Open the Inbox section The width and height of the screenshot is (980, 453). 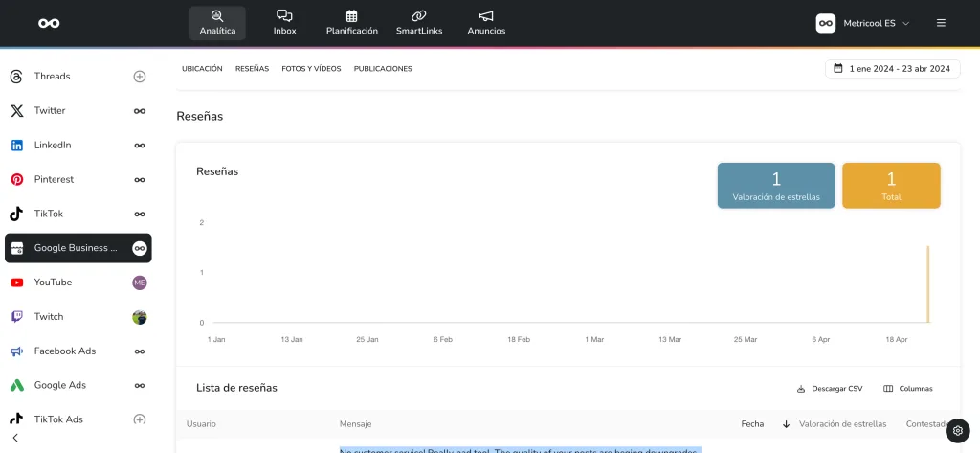coord(284,23)
